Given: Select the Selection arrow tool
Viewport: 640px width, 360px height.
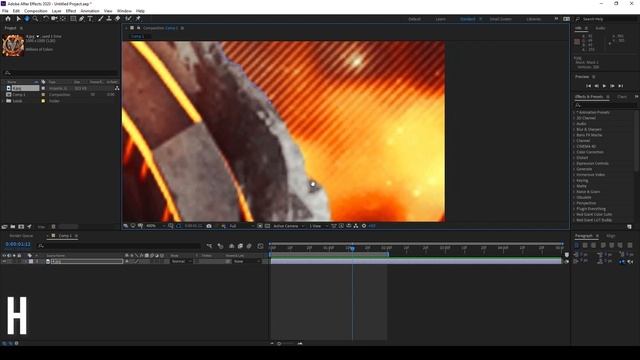Looking at the screenshot, I should 18,19.
